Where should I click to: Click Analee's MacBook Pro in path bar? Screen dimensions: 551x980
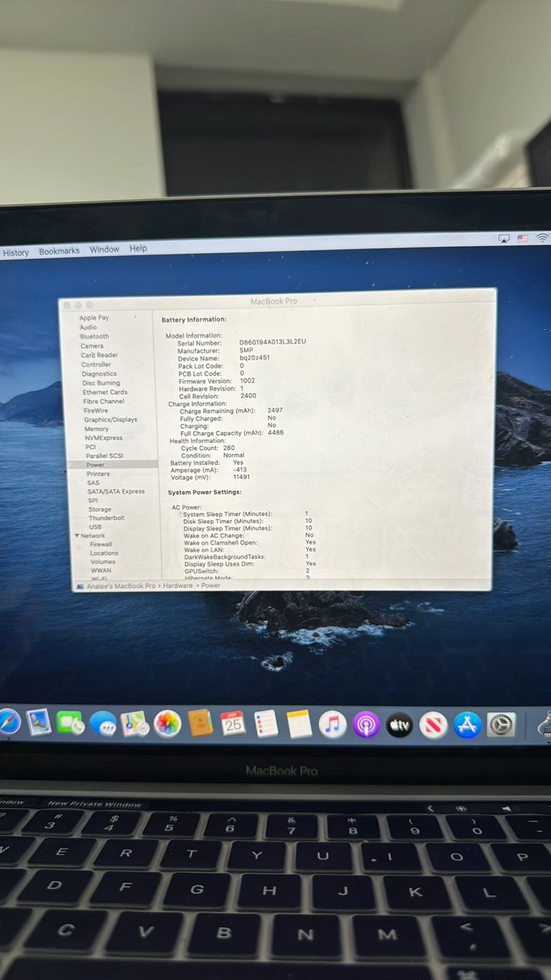120,585
